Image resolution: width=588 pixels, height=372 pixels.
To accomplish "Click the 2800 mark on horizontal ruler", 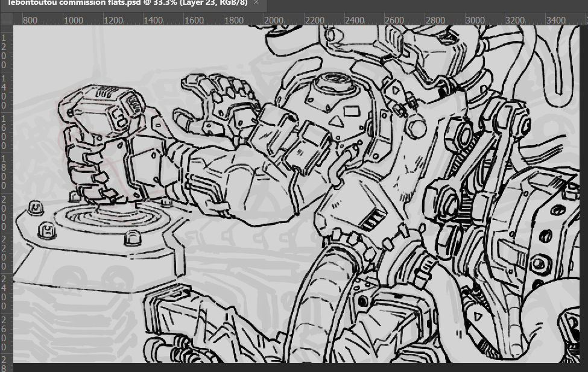I will pyautogui.click(x=435, y=20).
